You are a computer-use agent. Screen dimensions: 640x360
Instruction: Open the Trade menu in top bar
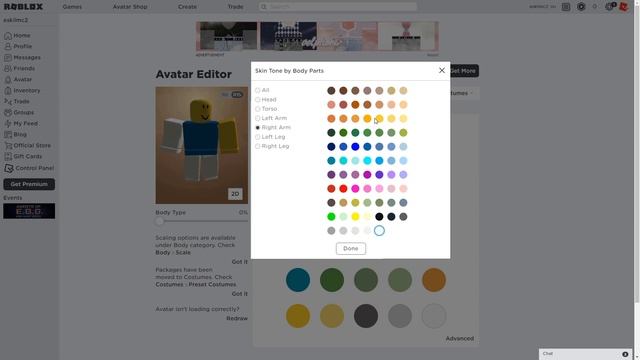click(236, 7)
